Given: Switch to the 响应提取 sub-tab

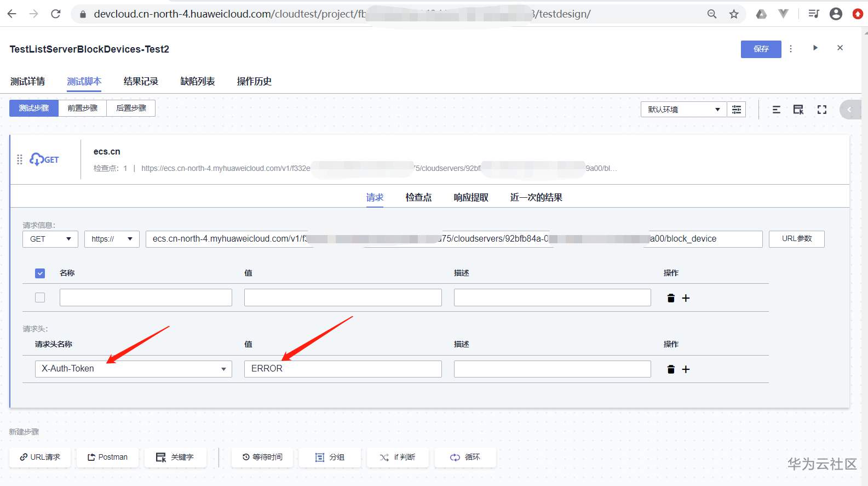Looking at the screenshot, I should 471,198.
